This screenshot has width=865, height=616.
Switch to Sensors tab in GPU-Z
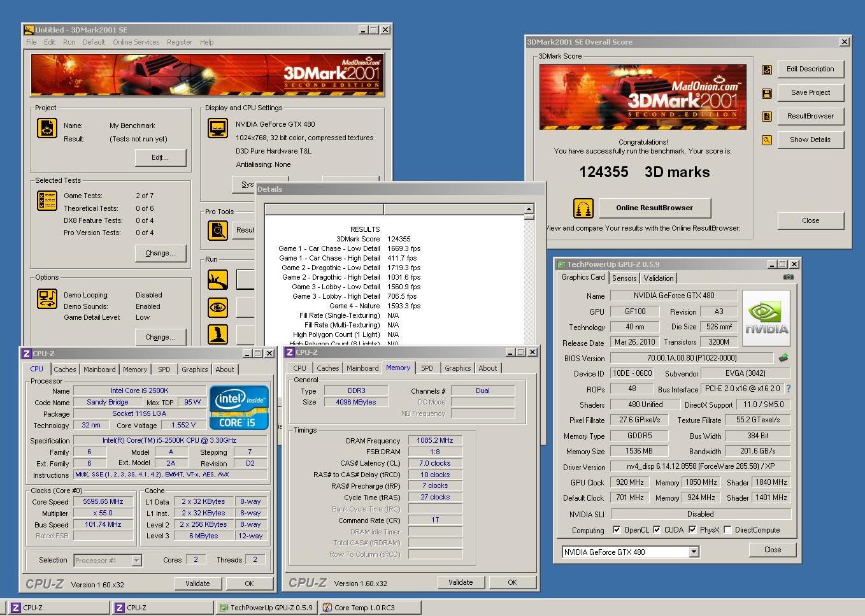pyautogui.click(x=624, y=278)
